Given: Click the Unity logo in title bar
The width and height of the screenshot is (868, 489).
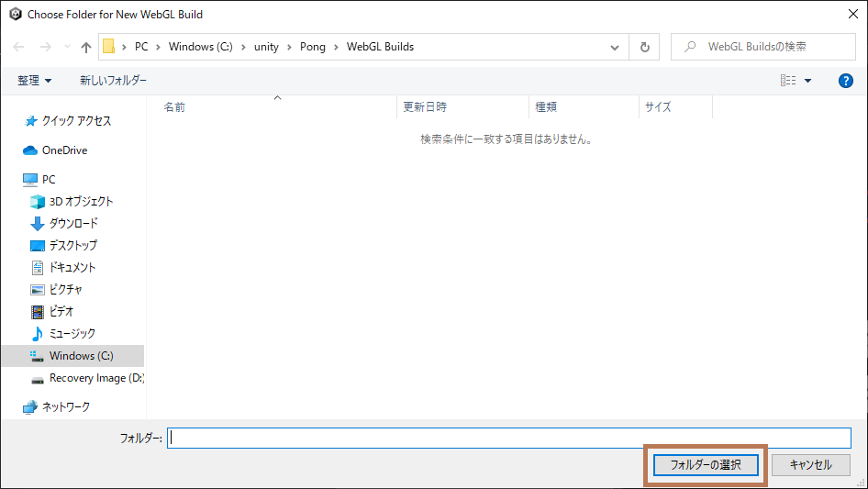Looking at the screenshot, I should [15, 15].
